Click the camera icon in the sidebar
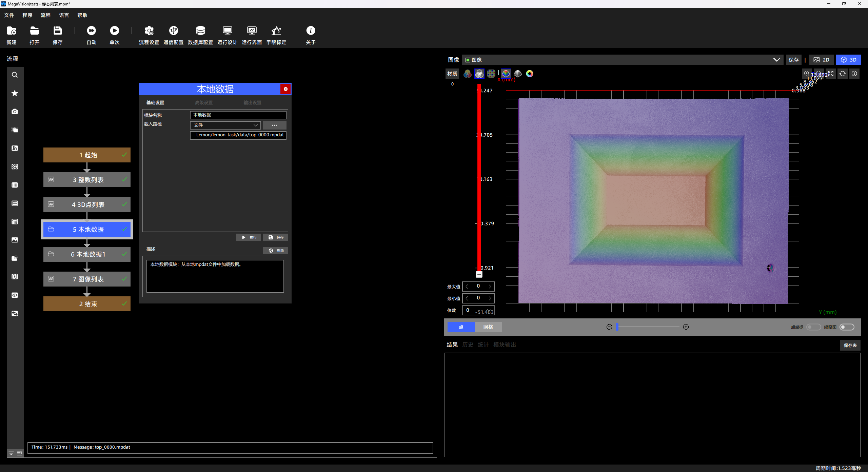Viewport: 868px width, 472px height. tap(15, 112)
